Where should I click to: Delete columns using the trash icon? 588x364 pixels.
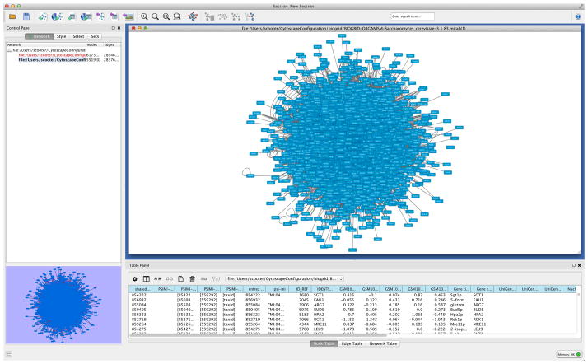[x=193, y=279]
